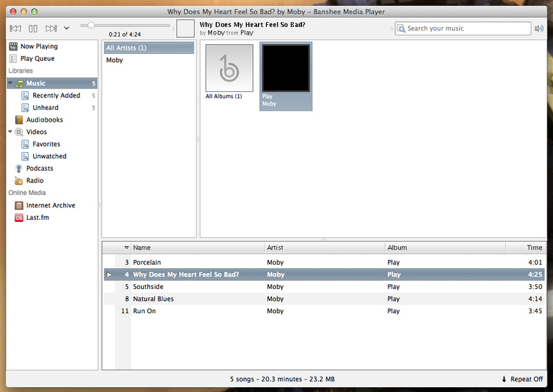Click the 3:45 time for Run On
This screenshot has width=553, height=392.
[x=535, y=311]
